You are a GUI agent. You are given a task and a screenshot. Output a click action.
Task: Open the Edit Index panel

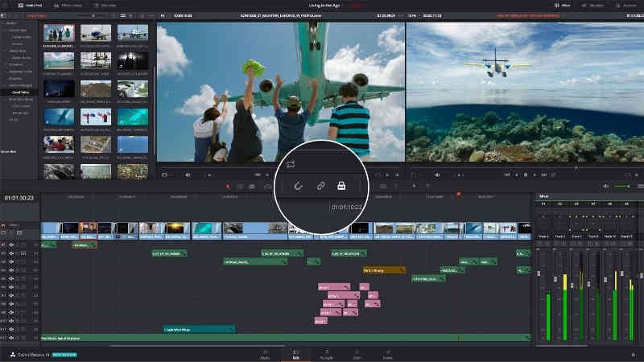tap(104, 6)
